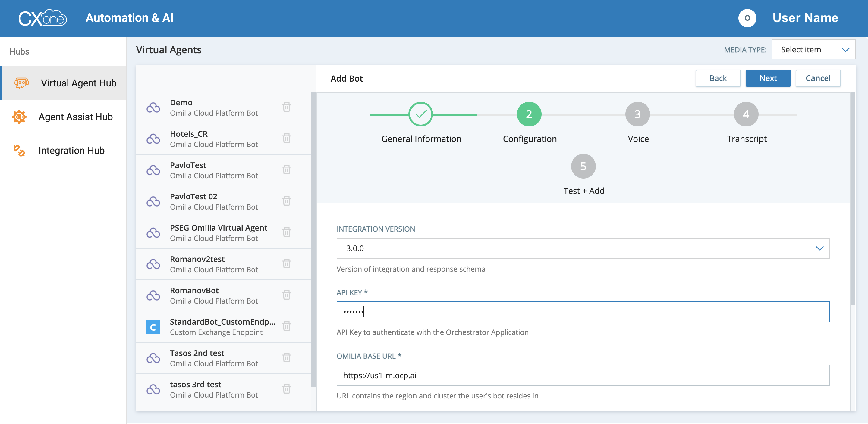Click the CXone cloud logo
Screen dimensions: 868x424
click(42, 18)
